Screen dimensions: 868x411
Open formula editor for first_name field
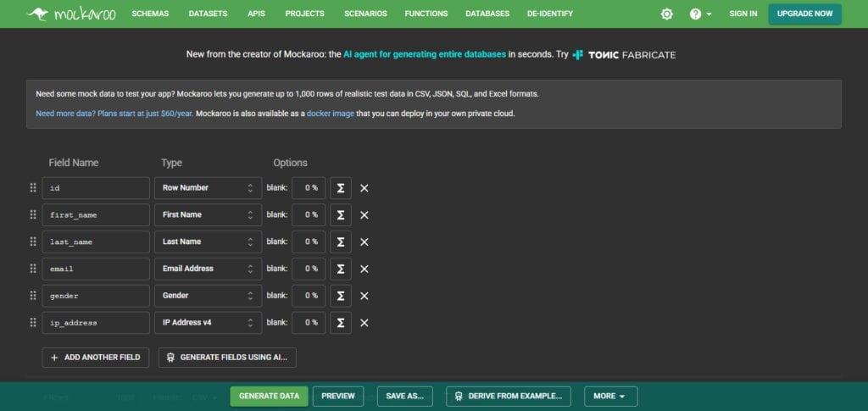[x=341, y=214]
